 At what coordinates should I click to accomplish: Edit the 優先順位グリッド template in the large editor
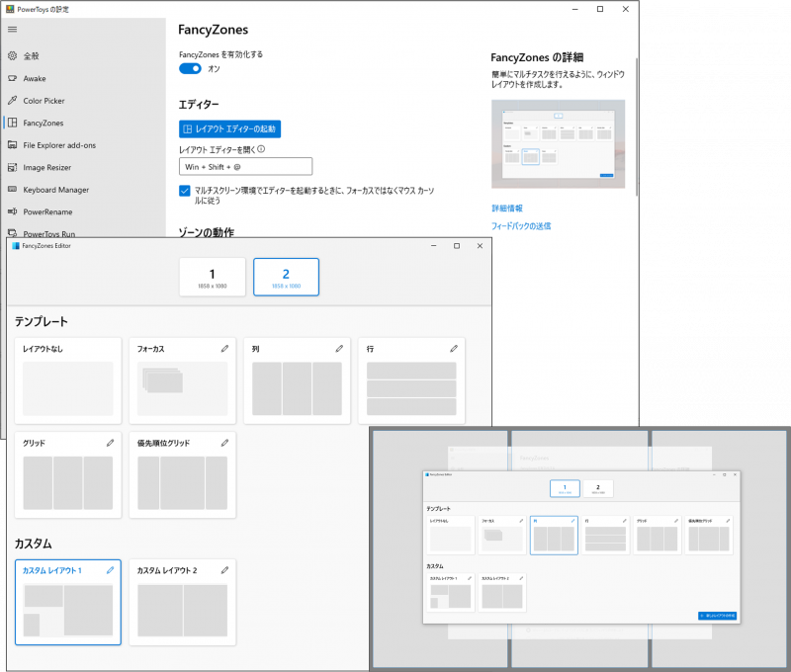pos(224,443)
